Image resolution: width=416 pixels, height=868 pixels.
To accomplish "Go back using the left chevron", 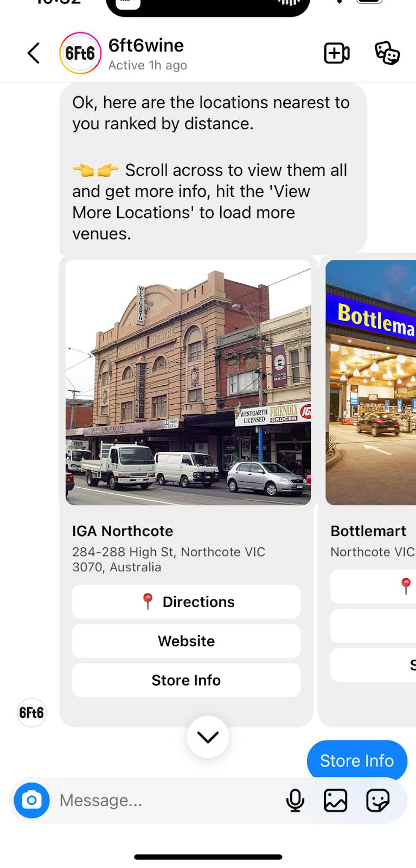I will click(x=34, y=53).
